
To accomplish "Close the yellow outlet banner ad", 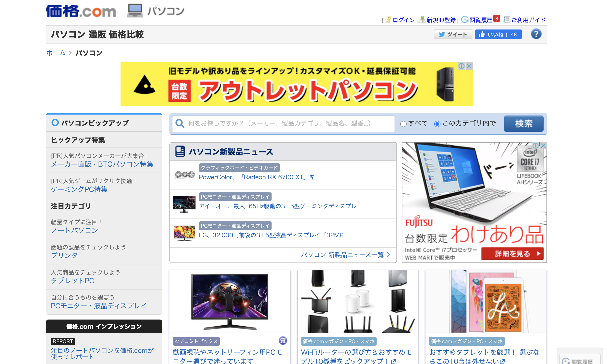I will (x=469, y=66).
